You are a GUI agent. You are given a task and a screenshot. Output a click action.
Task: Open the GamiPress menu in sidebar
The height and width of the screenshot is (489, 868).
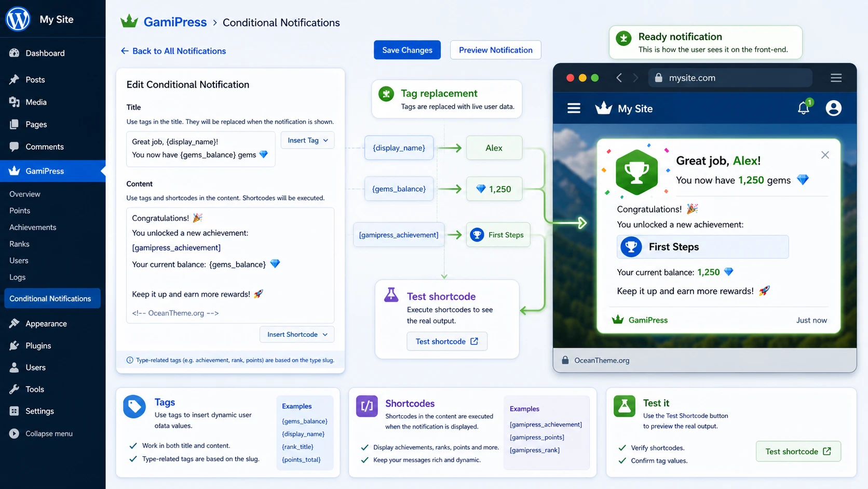click(52, 171)
